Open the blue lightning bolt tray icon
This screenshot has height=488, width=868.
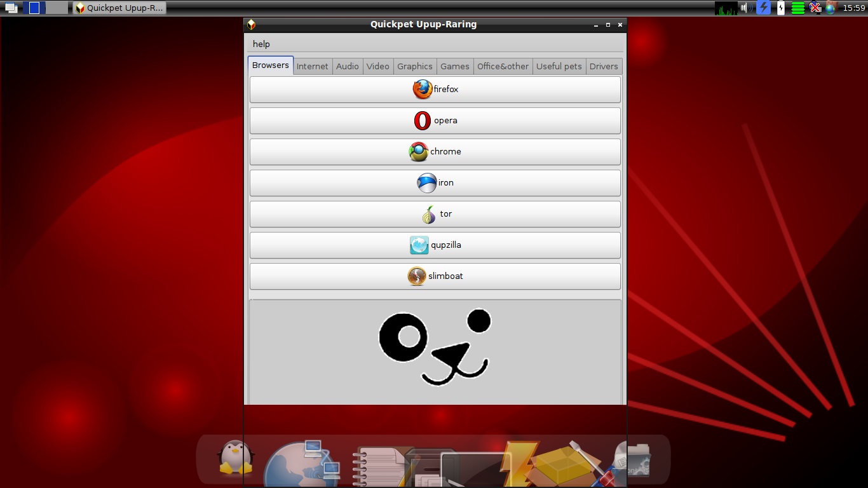click(763, 8)
